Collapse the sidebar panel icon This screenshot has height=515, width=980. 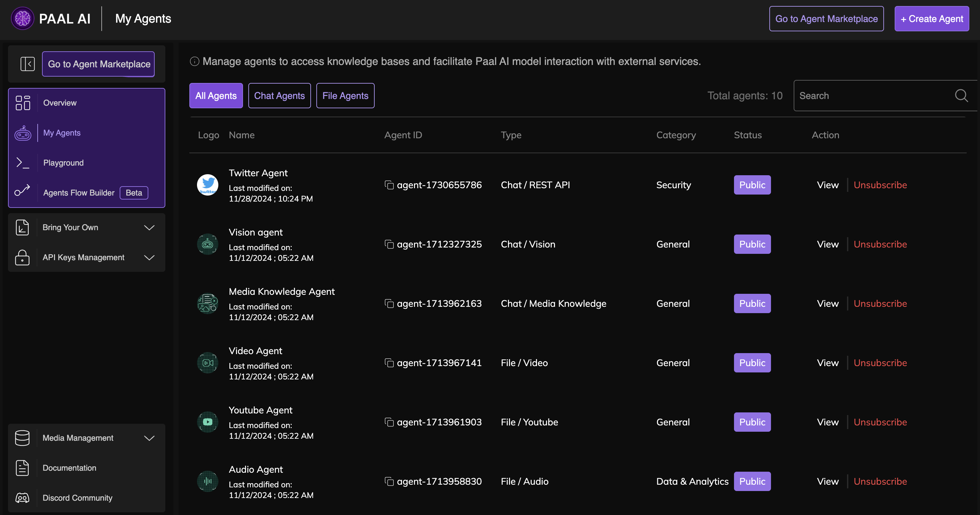(27, 64)
